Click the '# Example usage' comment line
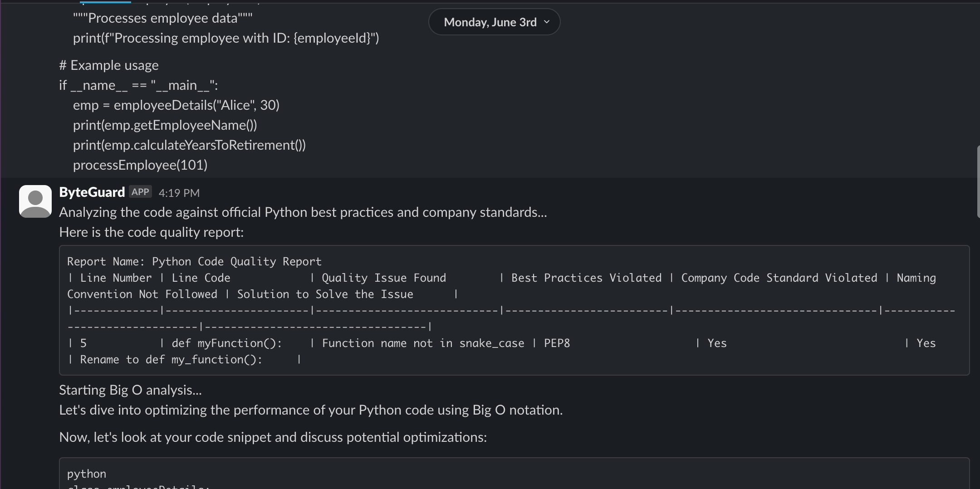Viewport: 980px width, 489px height. coord(109,65)
